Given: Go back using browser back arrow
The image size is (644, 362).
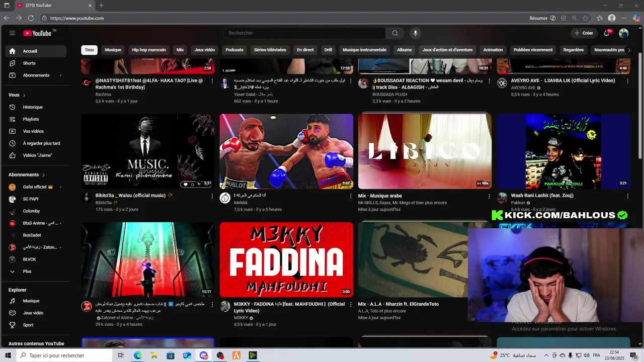Looking at the screenshot, I should point(7,18).
